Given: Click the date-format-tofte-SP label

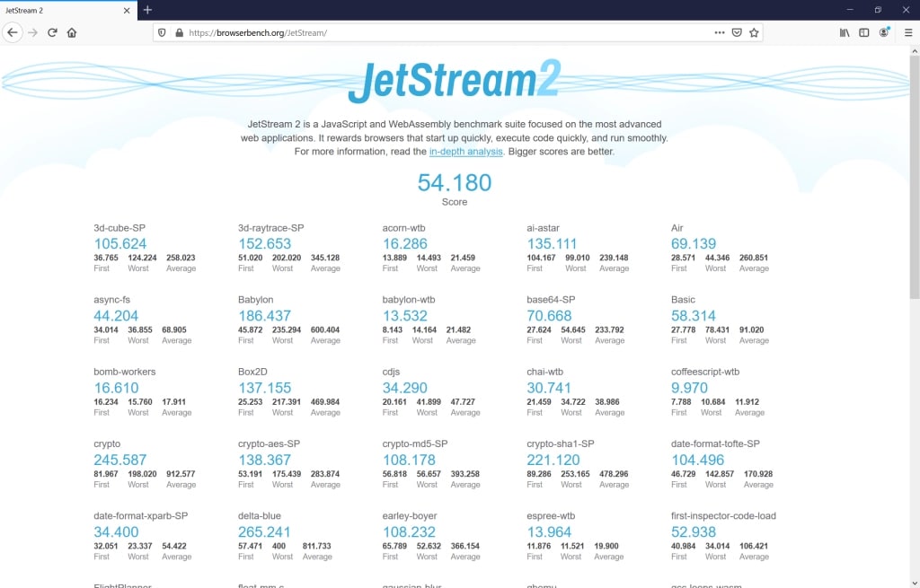Looking at the screenshot, I should click(x=715, y=443).
